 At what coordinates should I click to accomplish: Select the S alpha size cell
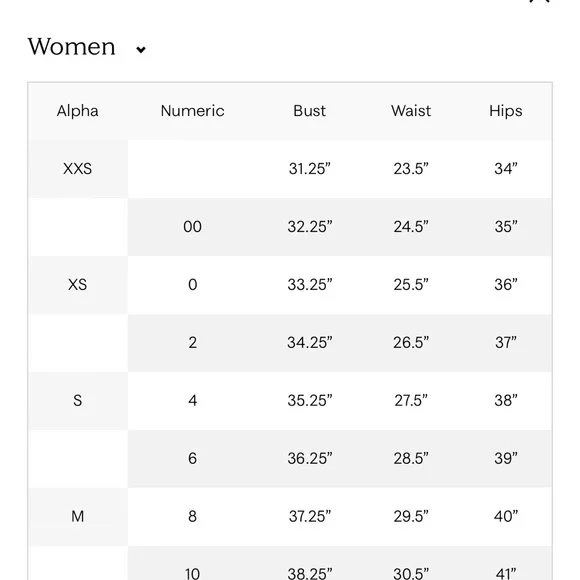click(78, 401)
